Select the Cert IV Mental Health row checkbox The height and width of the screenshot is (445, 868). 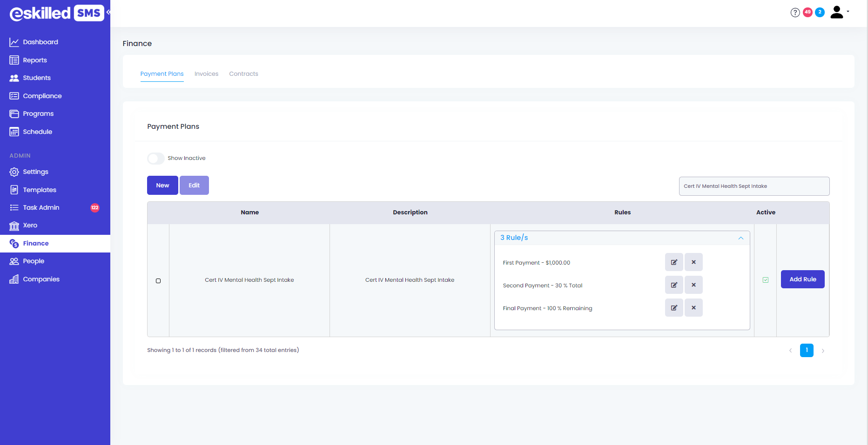click(x=158, y=281)
